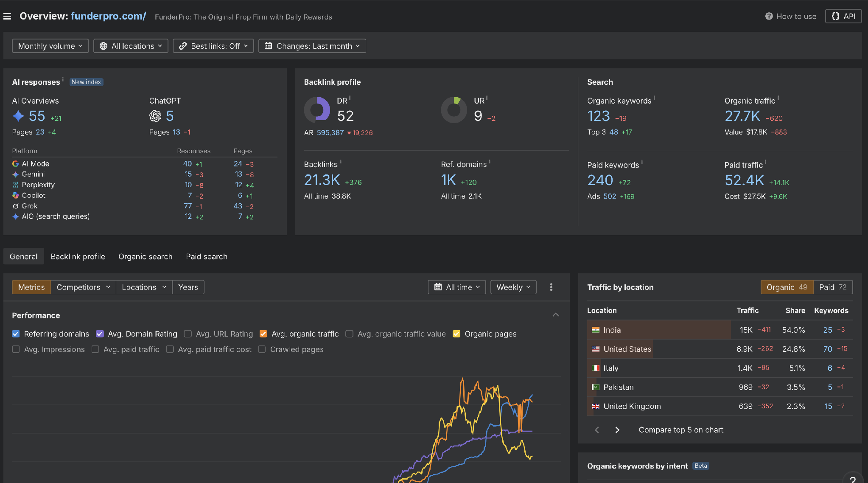The height and width of the screenshot is (483, 868).
Task: Click Compare top 5 on chart
Action: (681, 430)
